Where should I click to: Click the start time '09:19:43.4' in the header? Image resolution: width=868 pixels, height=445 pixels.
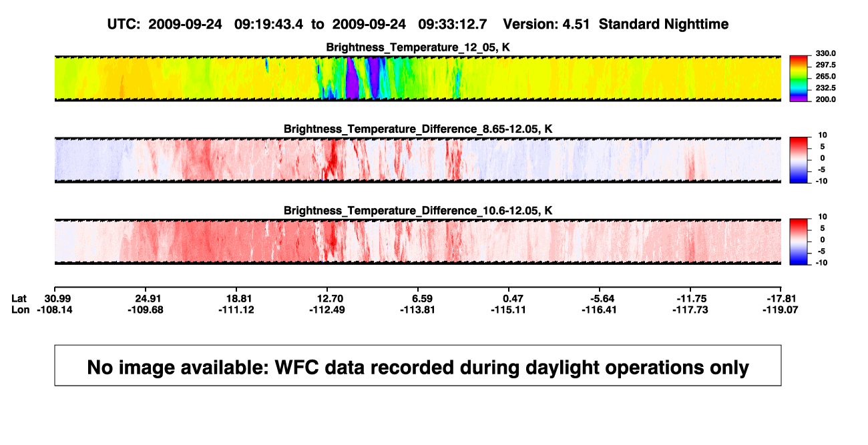click(x=268, y=25)
